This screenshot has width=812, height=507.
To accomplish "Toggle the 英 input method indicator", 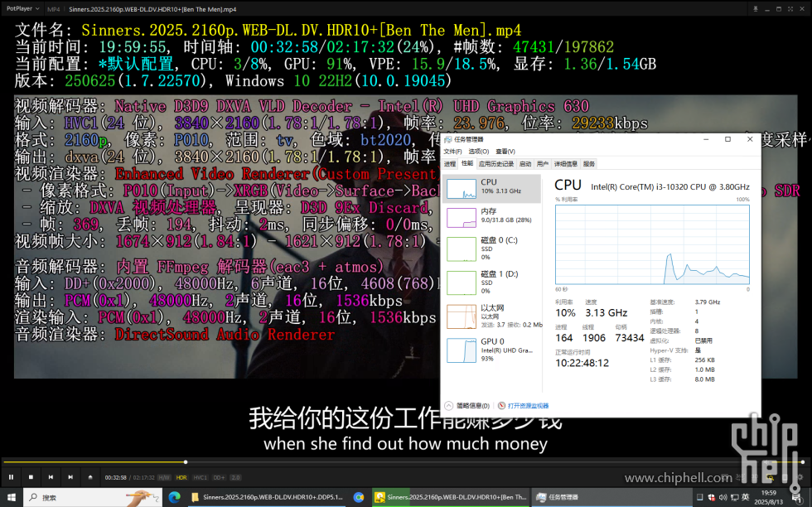I will click(745, 497).
